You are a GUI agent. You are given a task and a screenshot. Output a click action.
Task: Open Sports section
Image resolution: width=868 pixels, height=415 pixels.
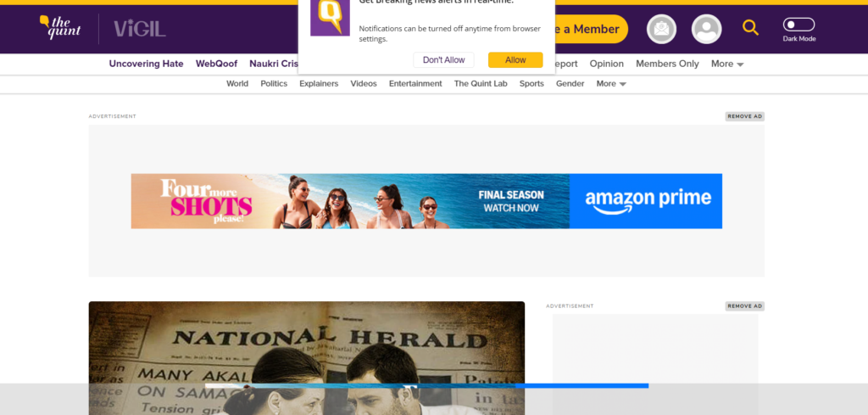click(531, 84)
